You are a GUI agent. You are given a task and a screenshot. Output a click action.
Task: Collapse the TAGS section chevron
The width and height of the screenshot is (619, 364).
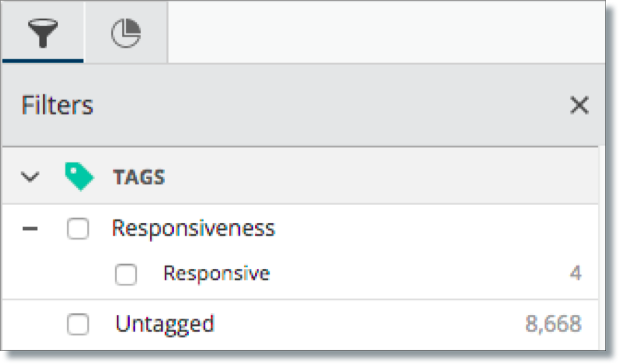coord(30,176)
